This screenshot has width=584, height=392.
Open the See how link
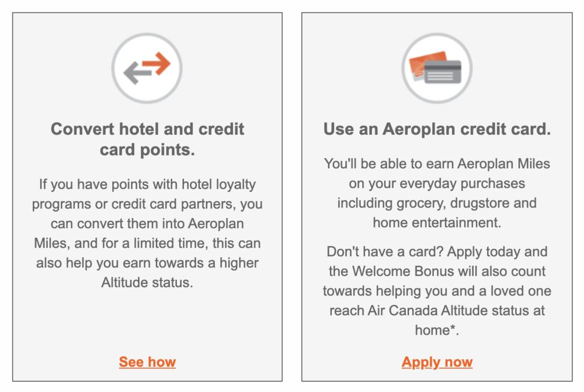coord(147,362)
